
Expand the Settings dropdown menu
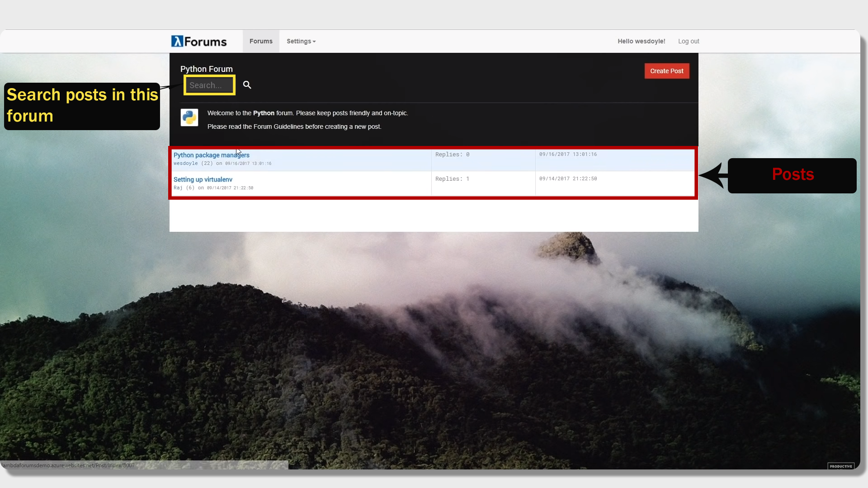click(301, 41)
